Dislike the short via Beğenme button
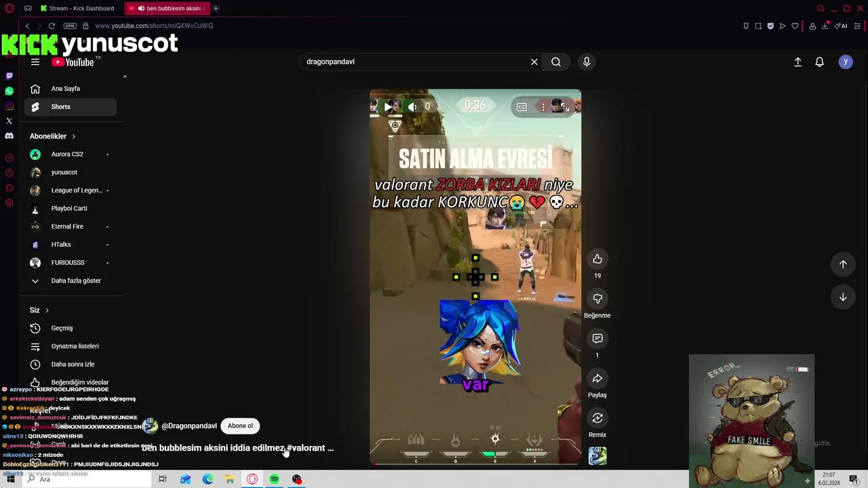This screenshot has height=488, width=868. 597,299
